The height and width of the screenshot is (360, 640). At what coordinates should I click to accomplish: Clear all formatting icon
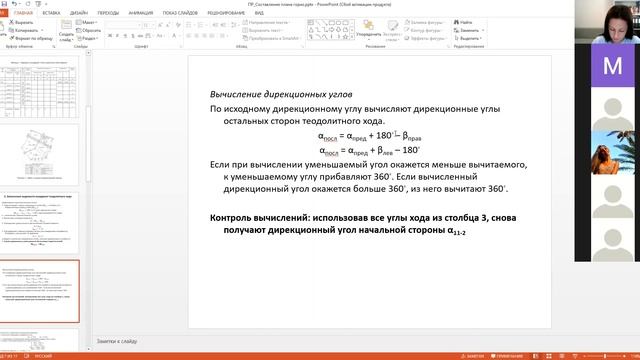(178, 25)
